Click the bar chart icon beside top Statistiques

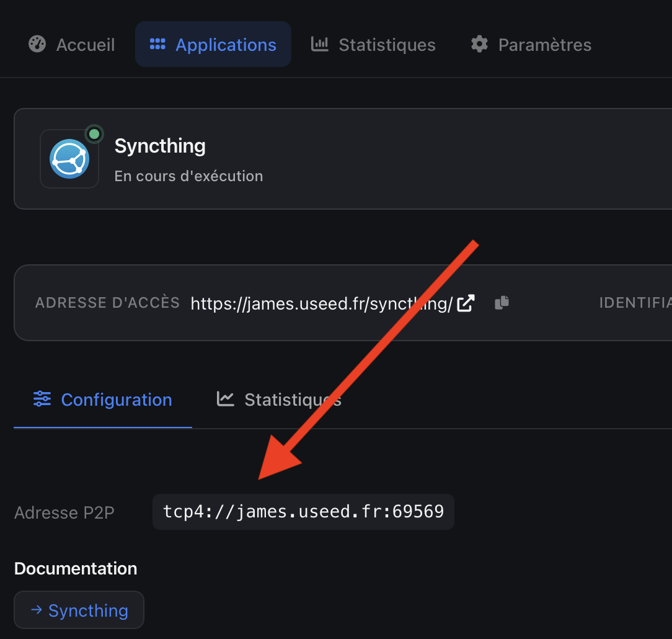pyautogui.click(x=320, y=44)
